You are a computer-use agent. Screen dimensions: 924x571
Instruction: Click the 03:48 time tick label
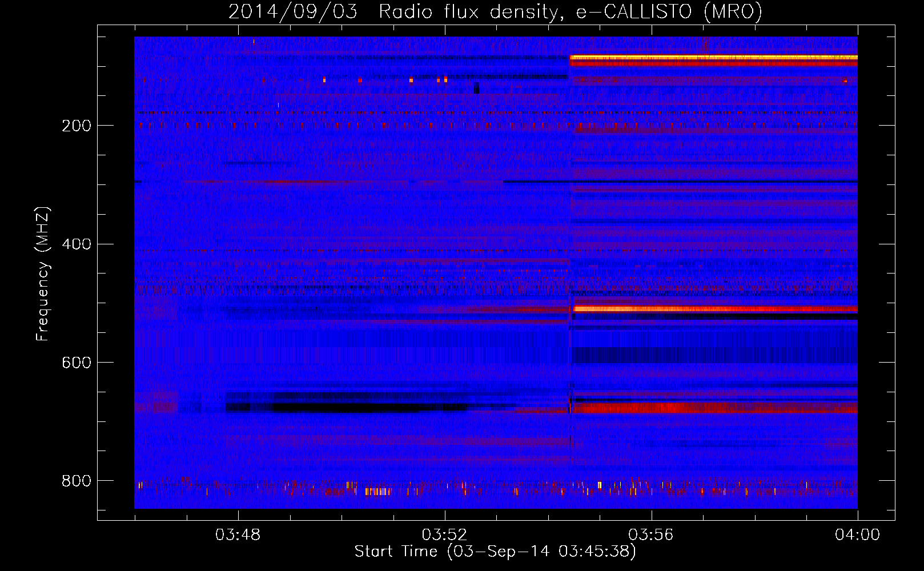coord(238,535)
